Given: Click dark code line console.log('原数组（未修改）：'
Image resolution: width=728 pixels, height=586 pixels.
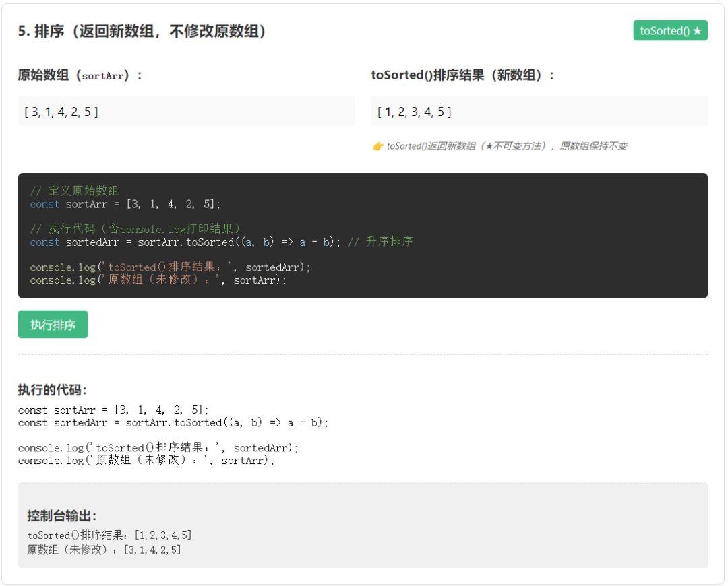Looking at the screenshot, I should [x=158, y=280].
